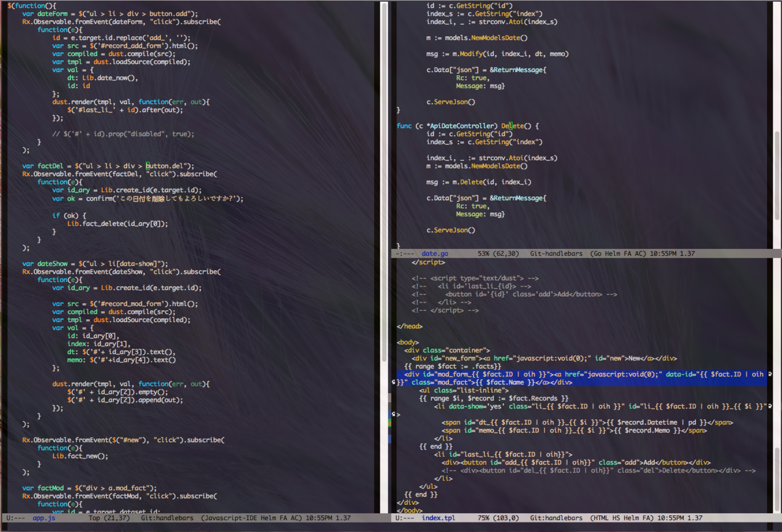Click the '{{ range $i, $record := $fact.Records }}' line
This screenshot has width=782, height=532.
click(494, 398)
